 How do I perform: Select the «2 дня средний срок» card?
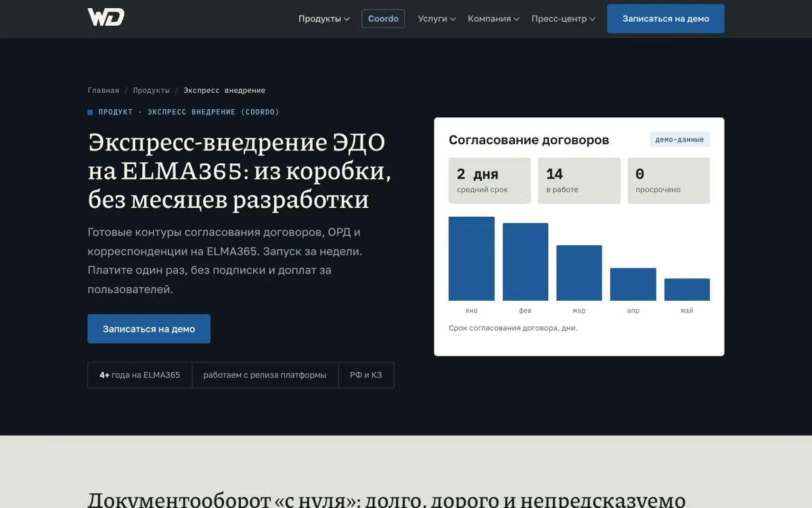coord(489,181)
